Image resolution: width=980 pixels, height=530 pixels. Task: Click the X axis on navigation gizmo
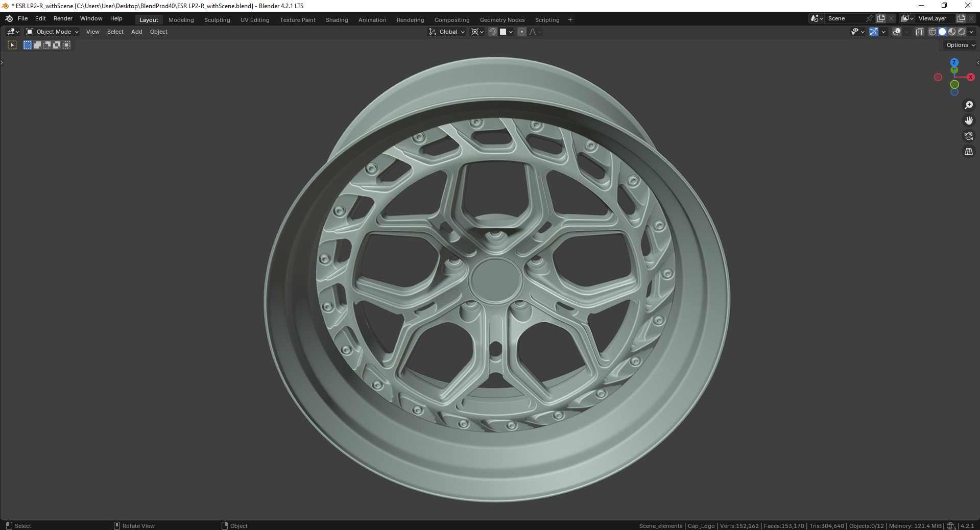click(x=971, y=77)
